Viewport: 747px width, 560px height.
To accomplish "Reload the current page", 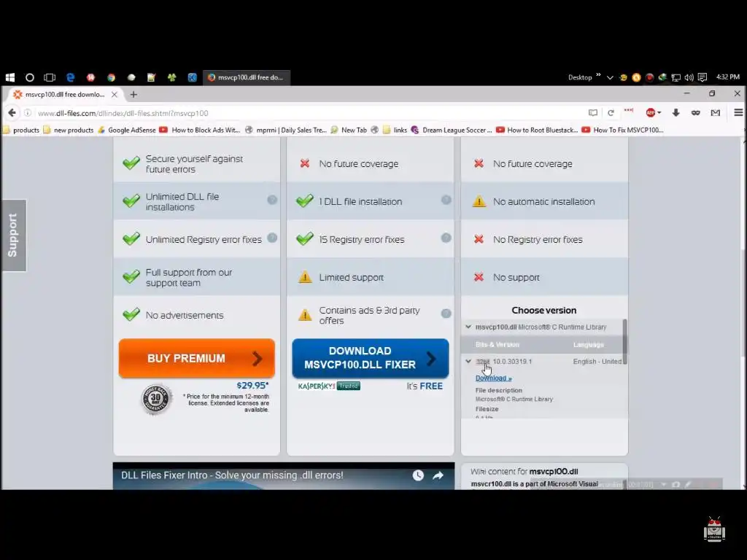I will pos(611,113).
